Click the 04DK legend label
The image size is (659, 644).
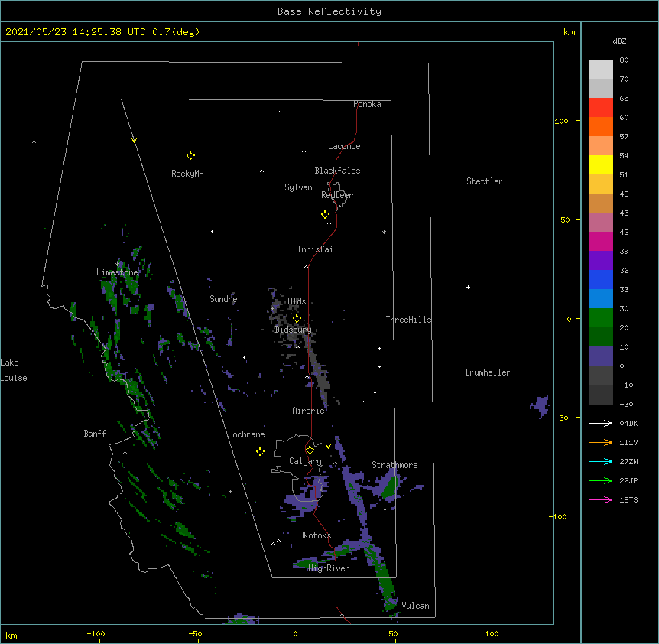[628, 423]
